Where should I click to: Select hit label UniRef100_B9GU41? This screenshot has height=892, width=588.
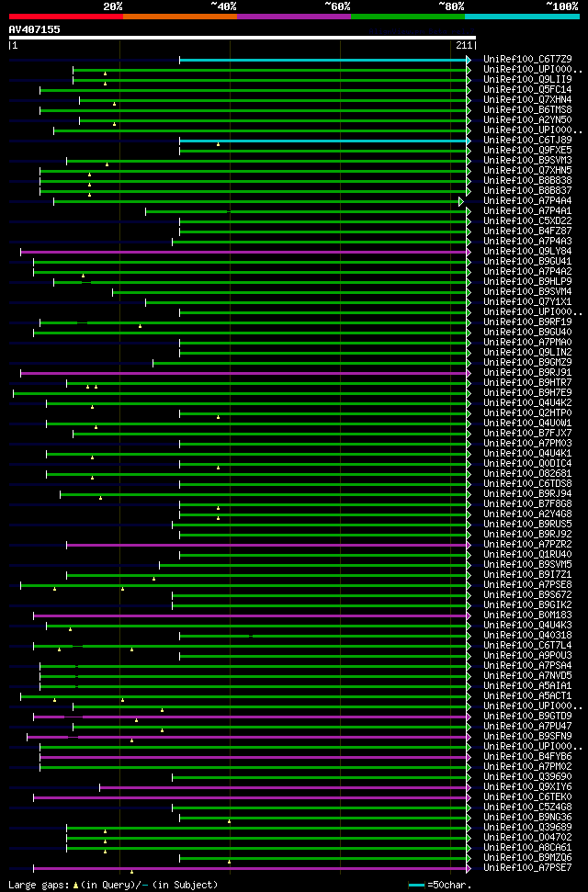point(527,261)
